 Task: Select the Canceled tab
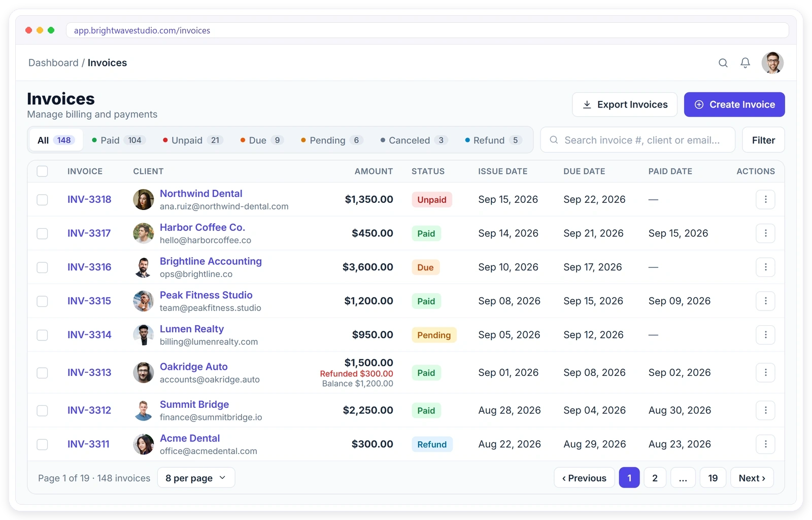[x=414, y=140]
